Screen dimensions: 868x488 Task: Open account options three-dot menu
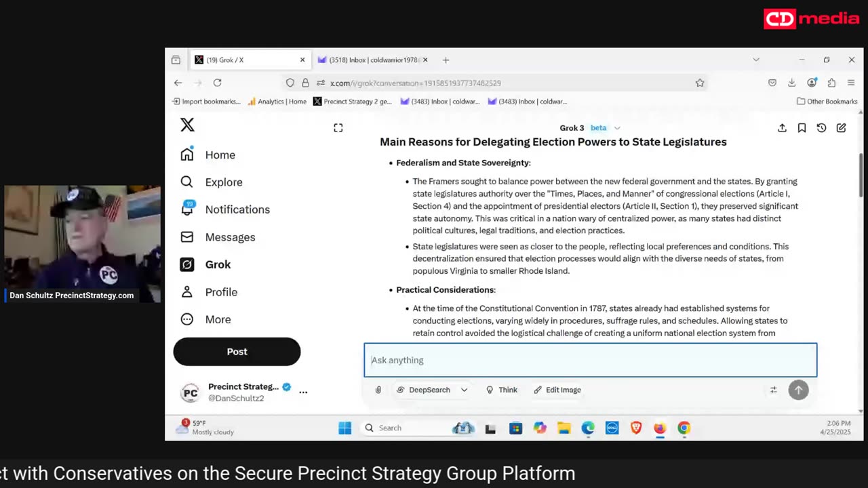pos(303,392)
